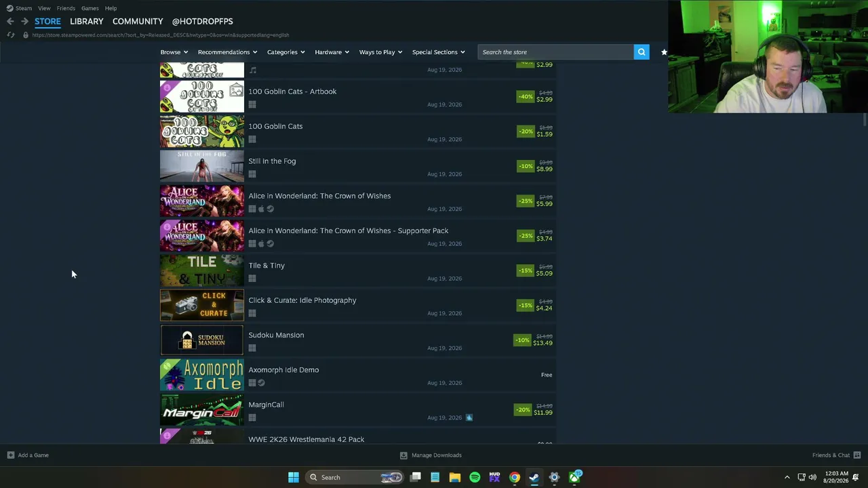Screen dimensions: 868x488
Task: Open File Explorer from the taskbar
Action: [455, 477]
